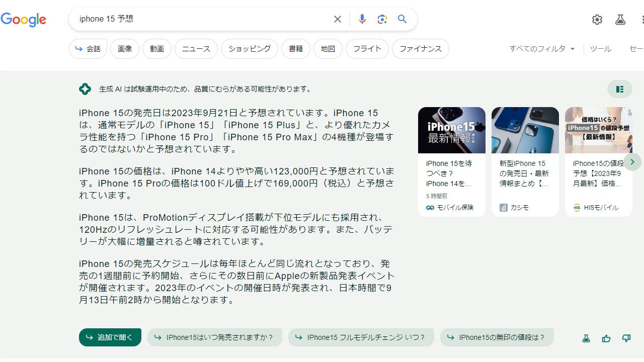Open Search Labs flask icon in header

click(x=620, y=20)
